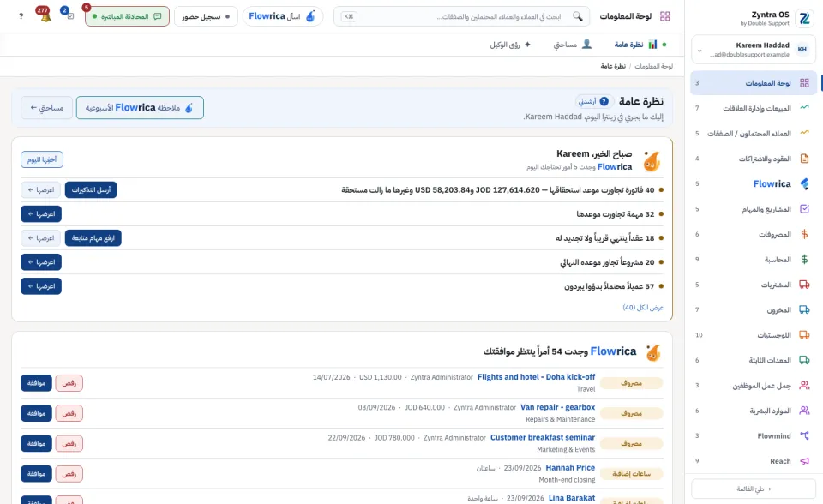
Task: Click the اسأل Flowrica button
Action: pos(282,16)
